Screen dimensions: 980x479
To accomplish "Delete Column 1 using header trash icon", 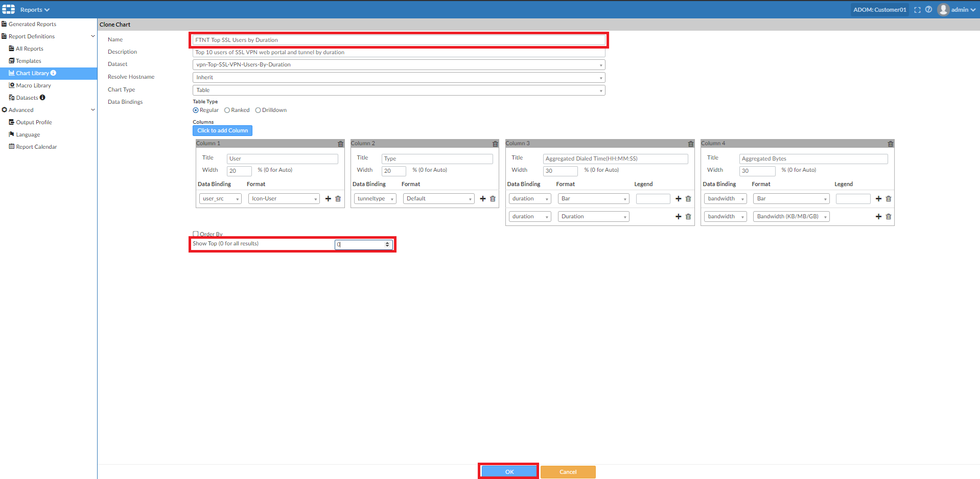I will click(341, 144).
